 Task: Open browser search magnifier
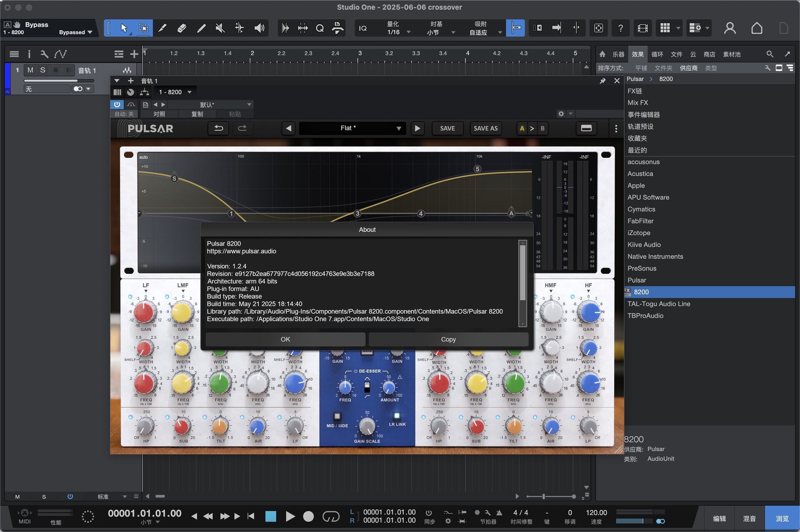tap(770, 54)
